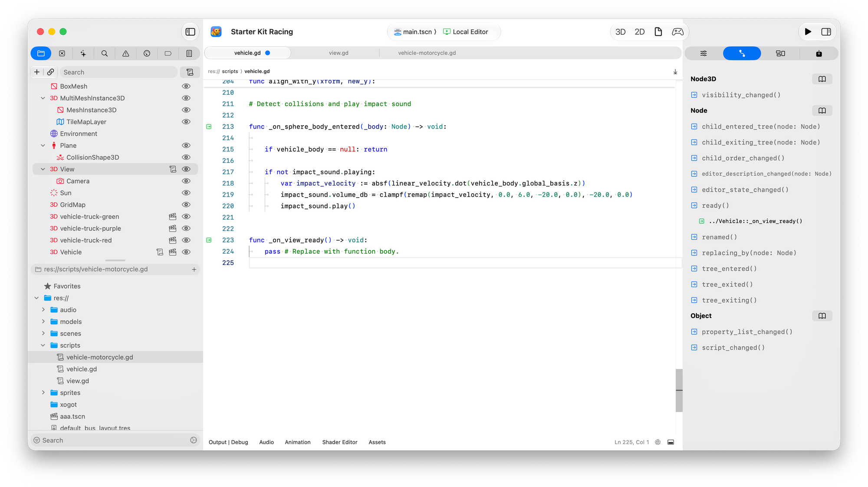The height and width of the screenshot is (487, 868).
Task: Open the game controller view icon
Action: click(x=678, y=32)
